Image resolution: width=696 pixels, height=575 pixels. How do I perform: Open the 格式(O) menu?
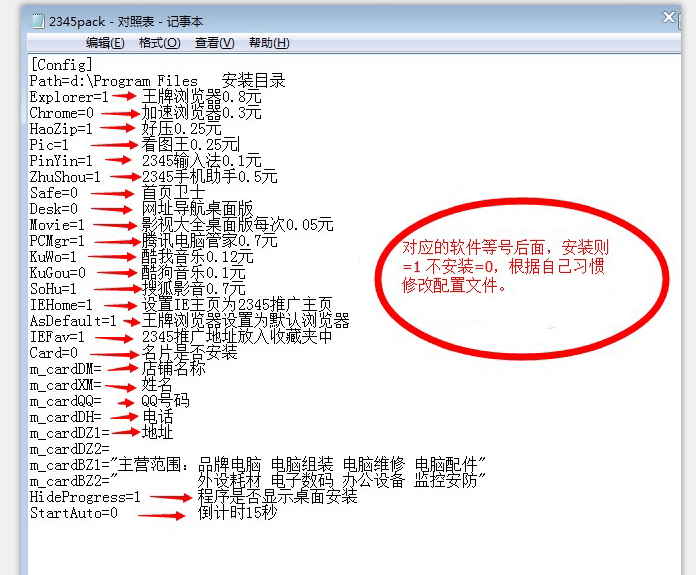pyautogui.click(x=159, y=43)
